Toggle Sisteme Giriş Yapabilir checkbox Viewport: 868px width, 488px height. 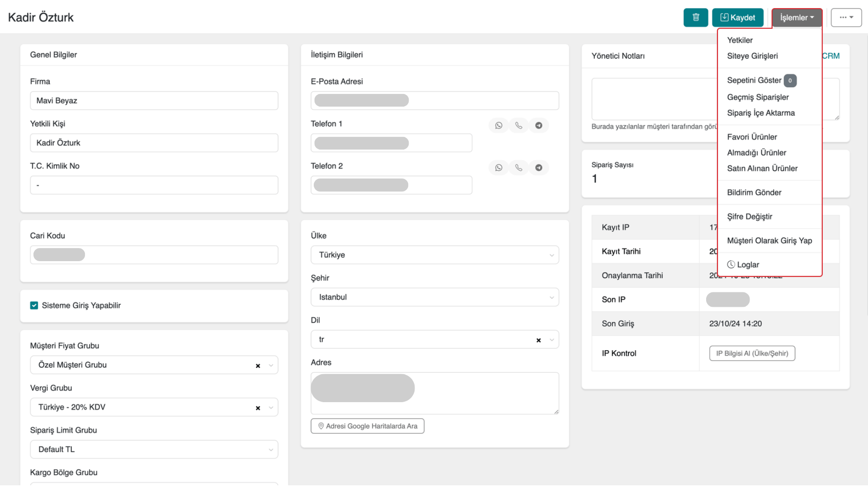tap(34, 305)
